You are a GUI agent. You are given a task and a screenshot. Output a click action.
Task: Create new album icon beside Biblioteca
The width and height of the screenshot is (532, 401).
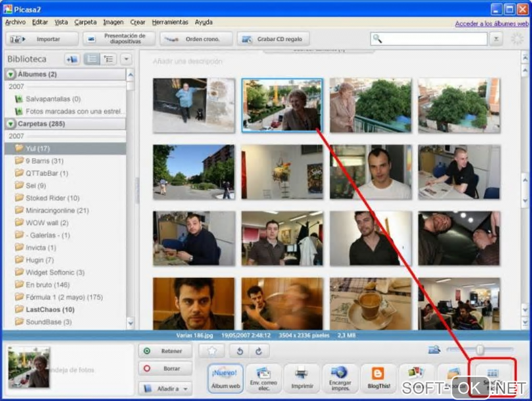[x=72, y=59]
